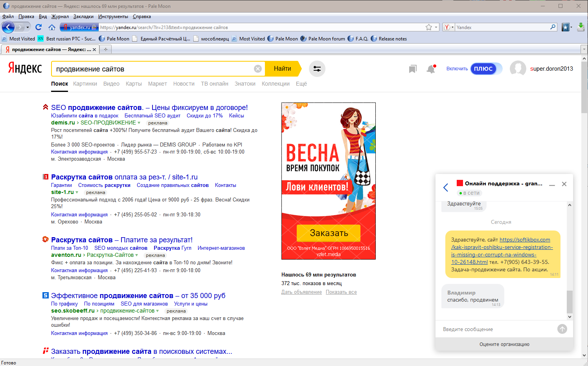Viewport: 588px width, 366px height.
Task: Open the Release notes bookmark
Action: tap(389, 38)
